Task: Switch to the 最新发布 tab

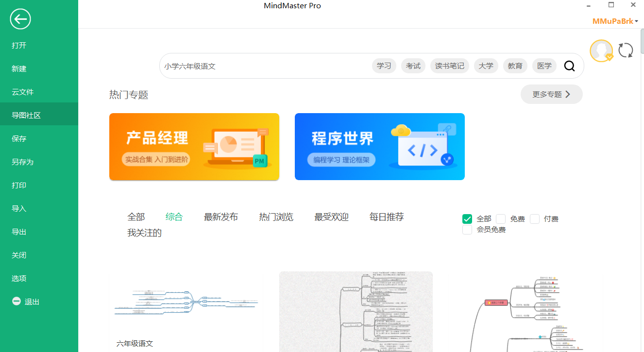Action: click(x=221, y=217)
